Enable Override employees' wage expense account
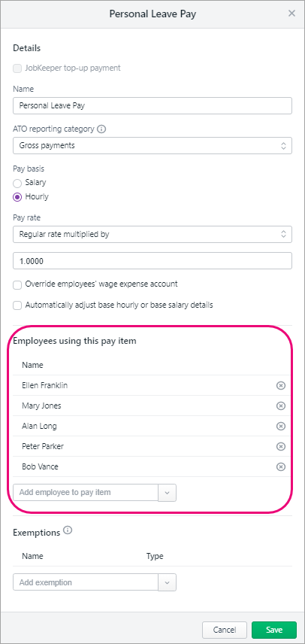The height and width of the screenshot is (644, 305). [x=17, y=284]
